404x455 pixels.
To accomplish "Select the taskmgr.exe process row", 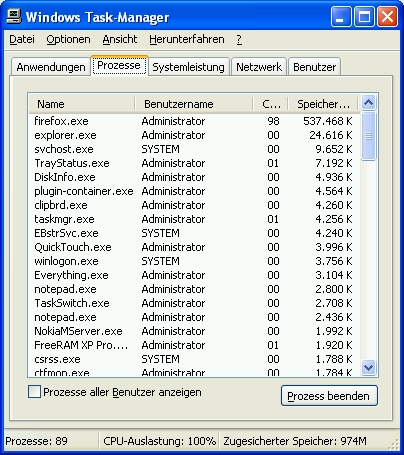I will pyautogui.click(x=194, y=219).
